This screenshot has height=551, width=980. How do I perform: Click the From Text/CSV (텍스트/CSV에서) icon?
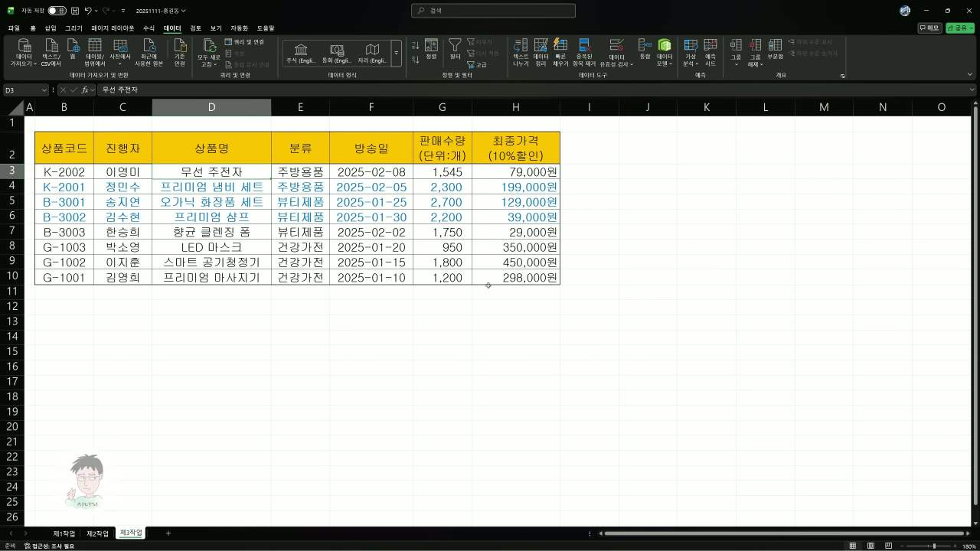[x=51, y=47]
